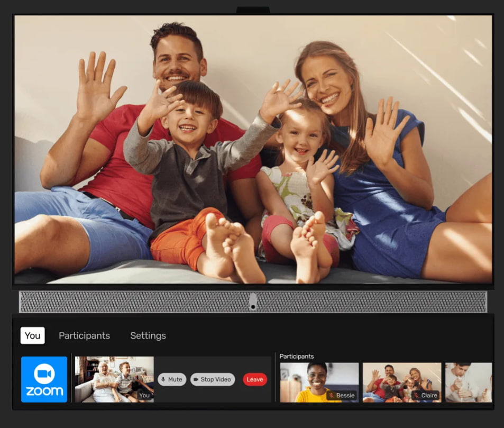
Task: Click the Zoom app logo tile
Action: (44, 379)
